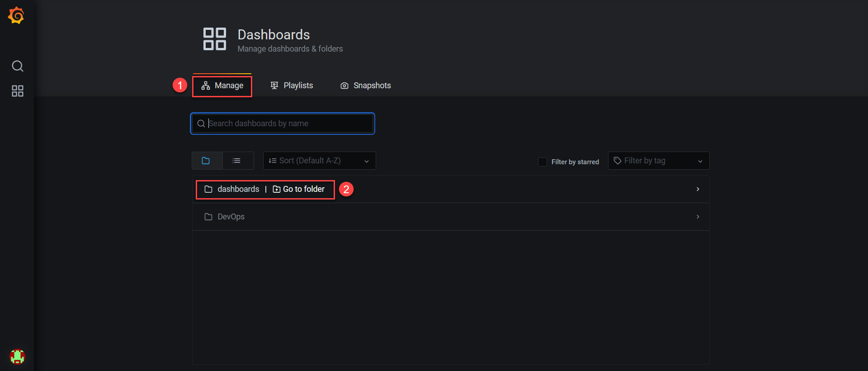The image size is (868, 371).
Task: Click the Grafana logo home icon
Action: coord(17,16)
